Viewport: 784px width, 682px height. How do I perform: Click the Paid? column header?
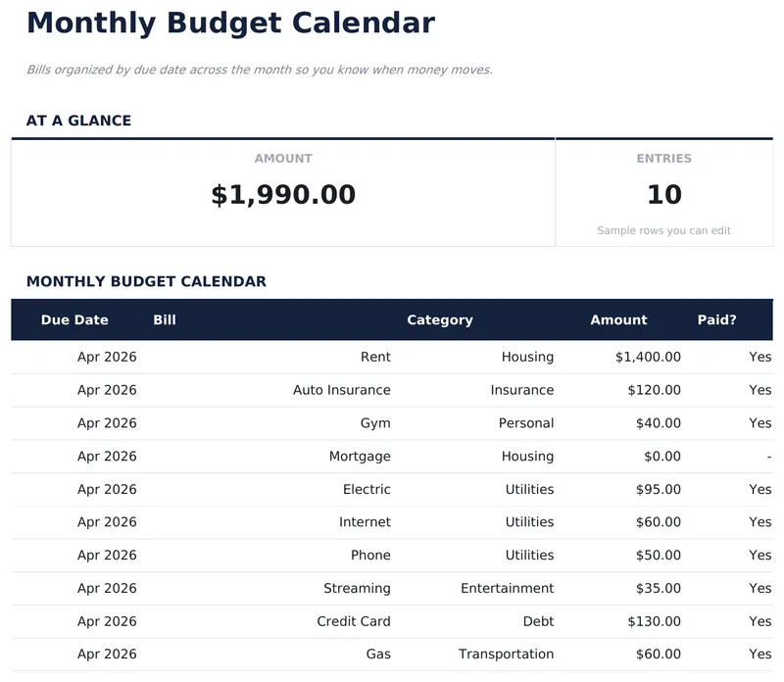[x=717, y=320]
